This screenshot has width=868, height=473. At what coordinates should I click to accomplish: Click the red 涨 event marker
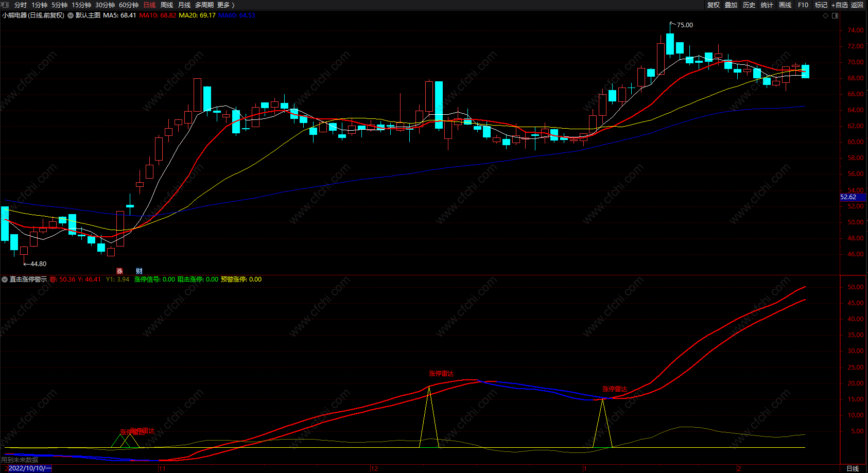click(119, 271)
